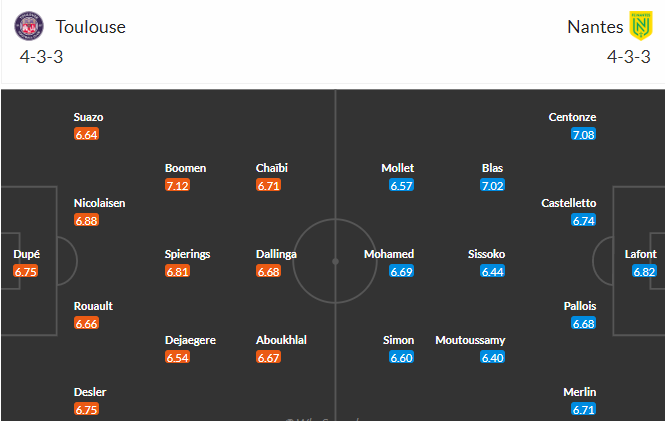Click player name Nicolaisen
Viewport: 665px width, 421px height.
click(100, 203)
